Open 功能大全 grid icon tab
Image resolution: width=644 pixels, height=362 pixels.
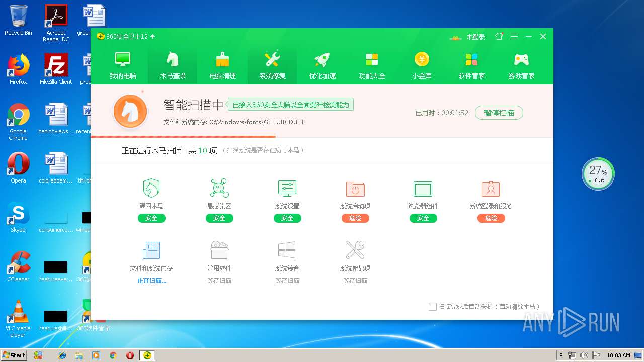click(372, 66)
